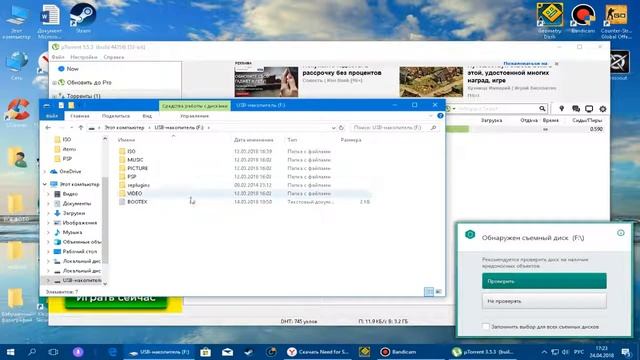Screen dimensions: 640x360
Task: Expand the Downloads node in navigation pane
Action: (x=49, y=213)
